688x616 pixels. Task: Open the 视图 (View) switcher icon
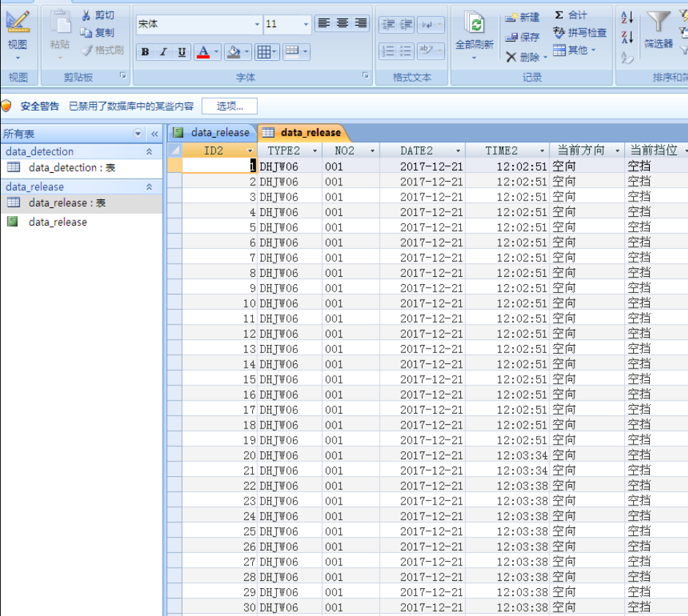(18, 22)
